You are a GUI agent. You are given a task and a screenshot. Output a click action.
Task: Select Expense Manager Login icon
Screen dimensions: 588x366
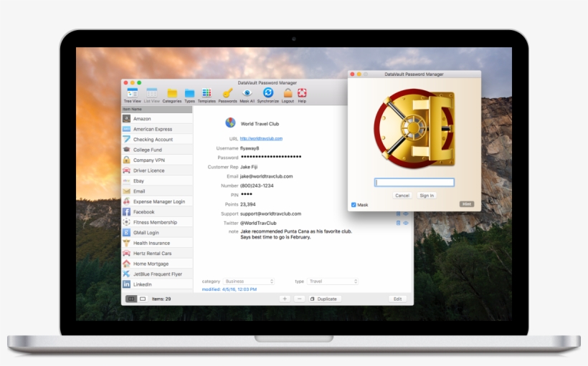[126, 201]
